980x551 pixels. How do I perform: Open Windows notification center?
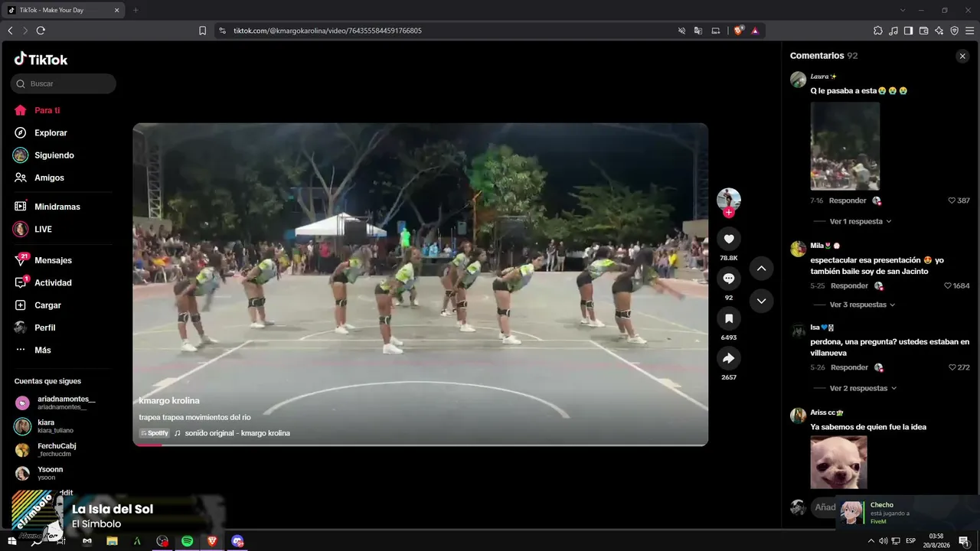(x=963, y=541)
